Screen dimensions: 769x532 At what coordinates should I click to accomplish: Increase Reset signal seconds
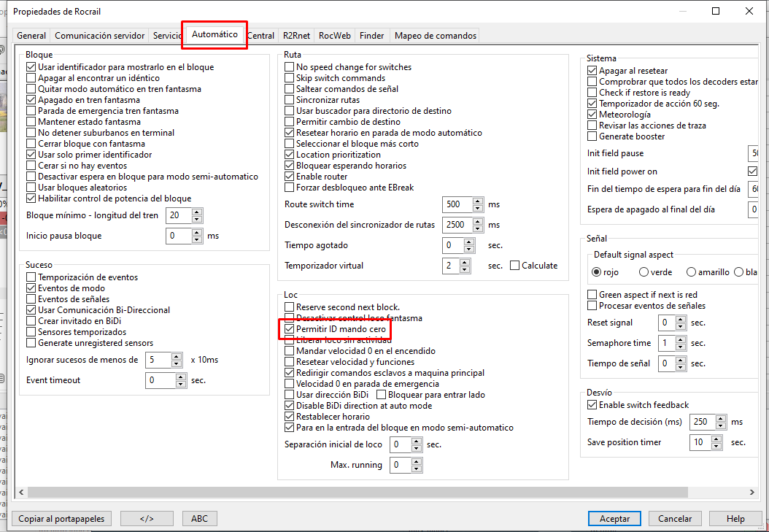pos(680,319)
